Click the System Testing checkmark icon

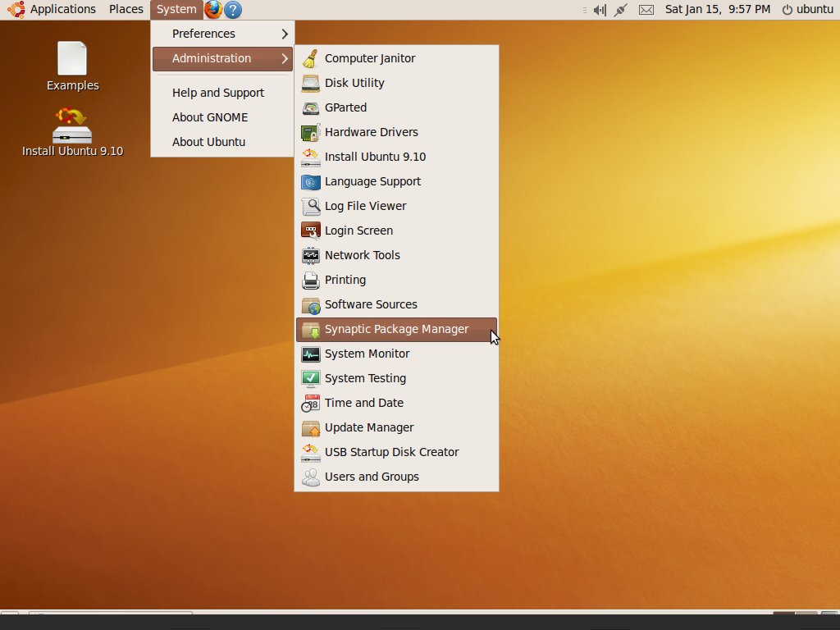pyautogui.click(x=310, y=379)
